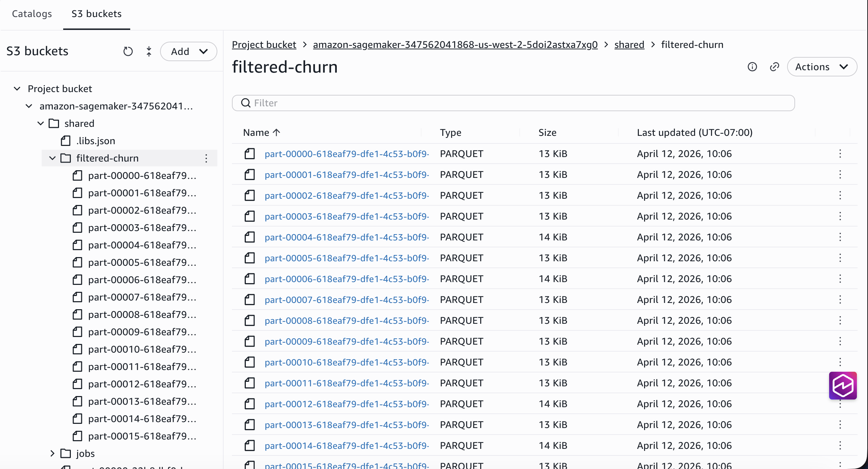Select part-00010-618eaf79 in the tree

click(x=142, y=349)
